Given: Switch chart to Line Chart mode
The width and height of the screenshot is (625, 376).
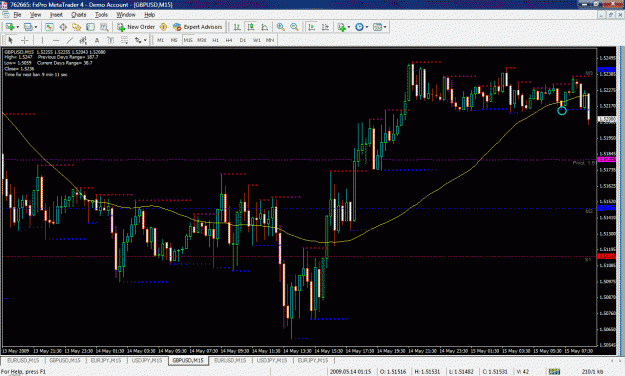Looking at the screenshot, I should [x=264, y=27].
